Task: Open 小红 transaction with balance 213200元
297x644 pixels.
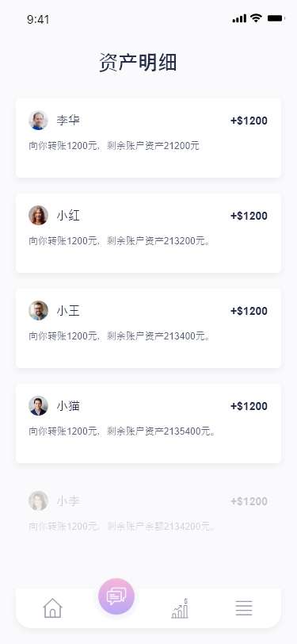Action: click(x=149, y=233)
